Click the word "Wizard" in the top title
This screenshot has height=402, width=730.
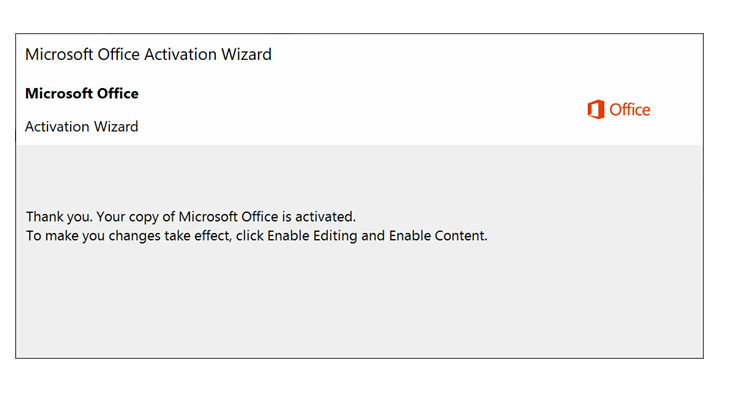[246, 55]
